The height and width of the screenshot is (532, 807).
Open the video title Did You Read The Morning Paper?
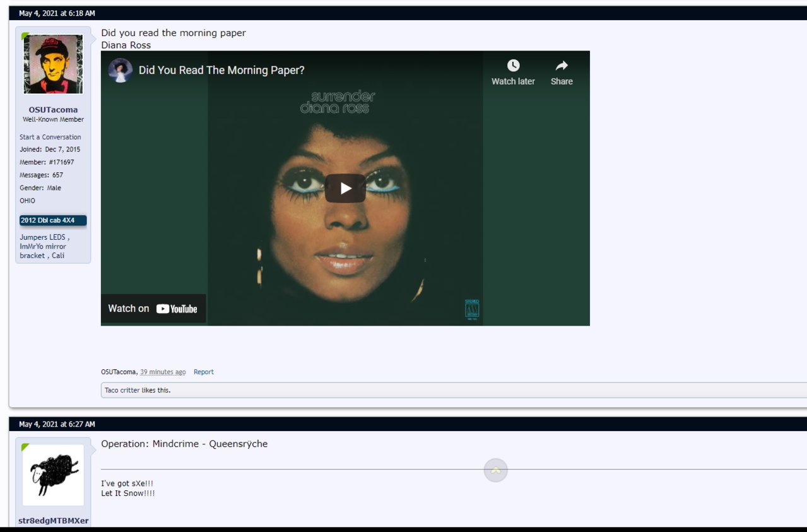221,71
